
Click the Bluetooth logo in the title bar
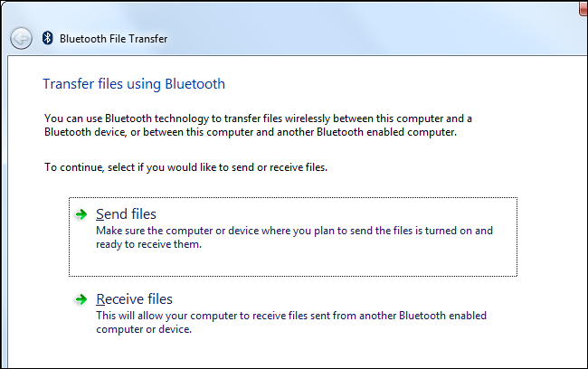(47, 39)
